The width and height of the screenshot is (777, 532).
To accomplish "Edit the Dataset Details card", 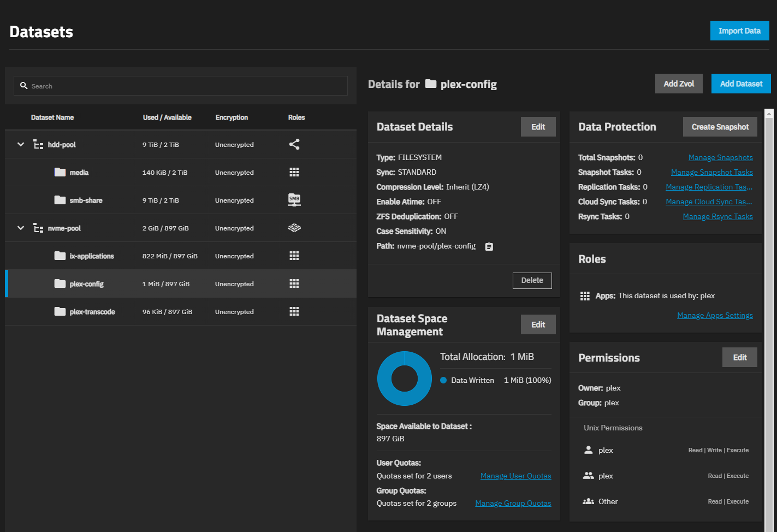I will click(x=538, y=127).
